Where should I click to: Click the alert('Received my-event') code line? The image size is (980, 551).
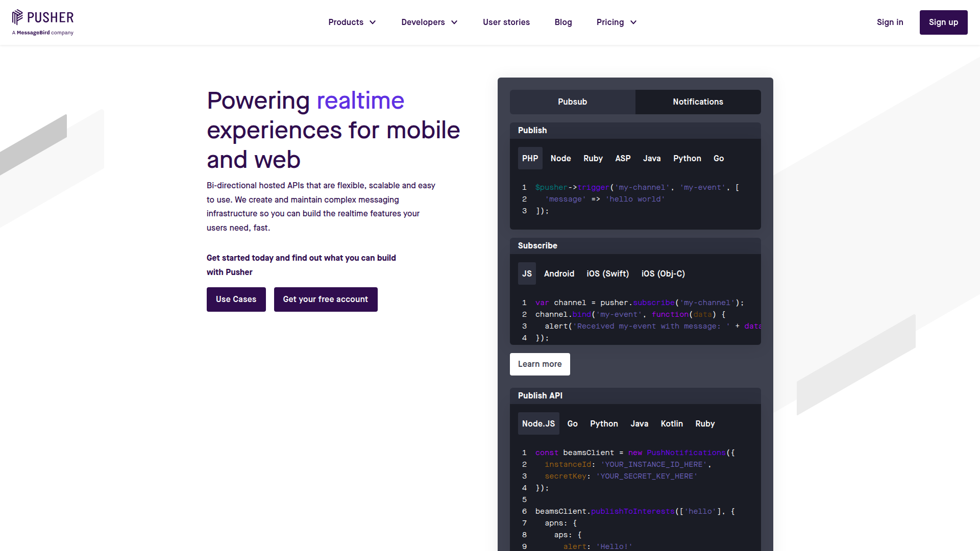pos(653,326)
